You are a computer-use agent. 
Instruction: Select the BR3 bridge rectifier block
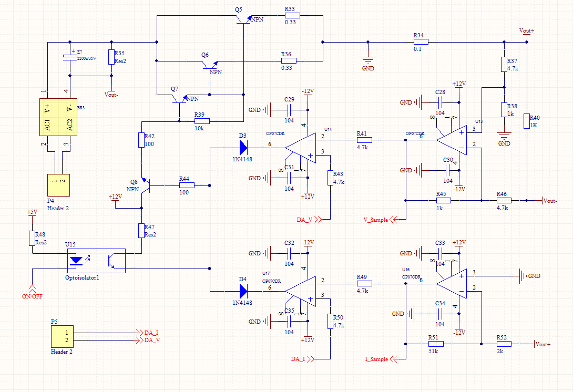click(58, 118)
